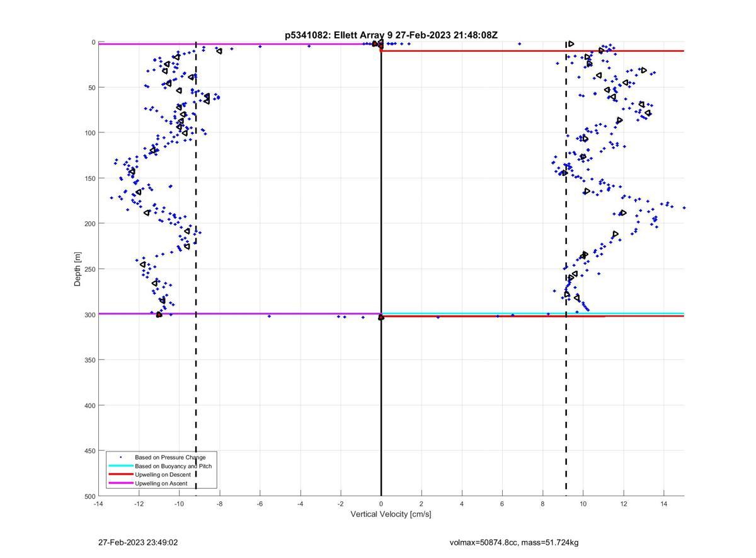Viewport: 756px width, 558px height.
Task: Click the depth axis tick label "50"
Action: tap(92, 88)
